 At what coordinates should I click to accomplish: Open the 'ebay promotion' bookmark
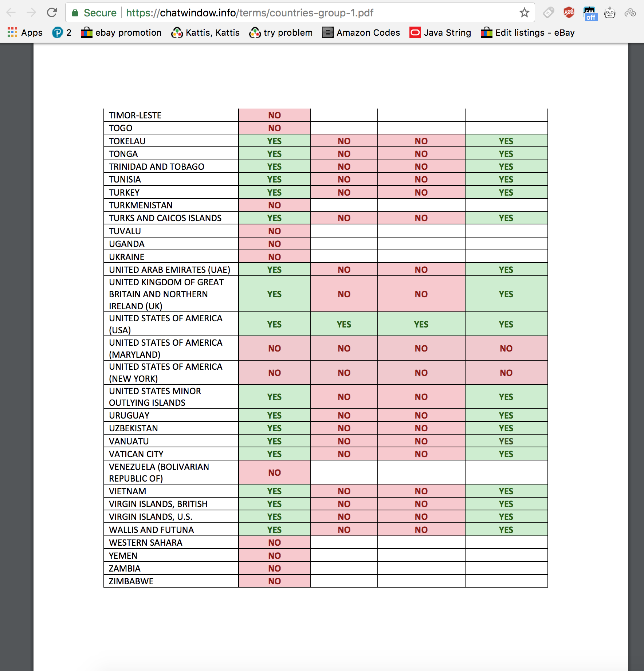pos(121,33)
